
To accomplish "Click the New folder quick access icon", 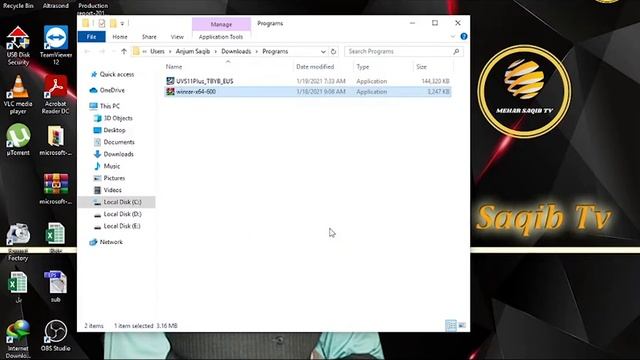I will click(113, 23).
